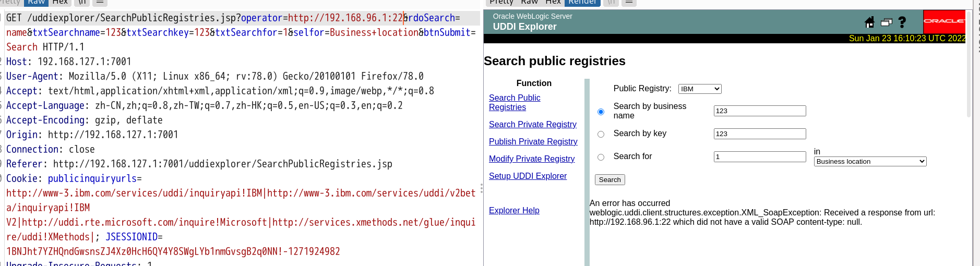Select the Search for radio button

pyautogui.click(x=601, y=157)
